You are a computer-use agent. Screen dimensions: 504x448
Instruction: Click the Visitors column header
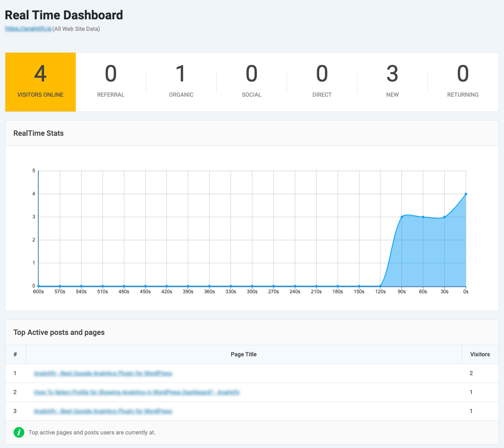[480, 354]
